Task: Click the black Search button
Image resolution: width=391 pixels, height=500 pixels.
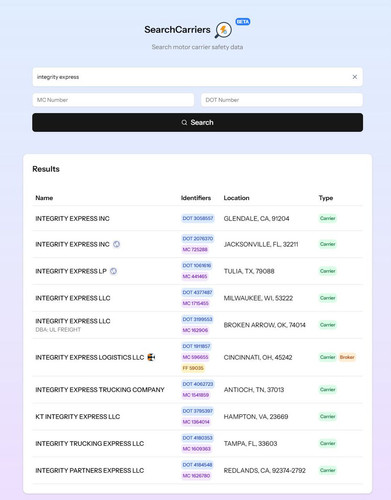Action: [x=197, y=122]
